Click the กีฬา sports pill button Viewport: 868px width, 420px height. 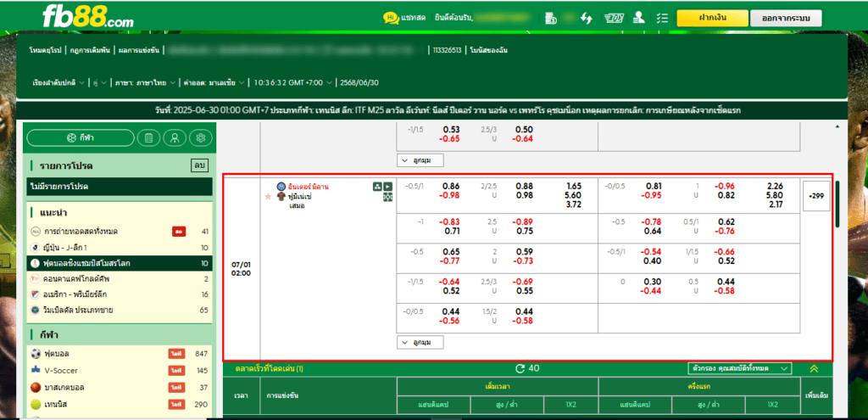coord(81,138)
